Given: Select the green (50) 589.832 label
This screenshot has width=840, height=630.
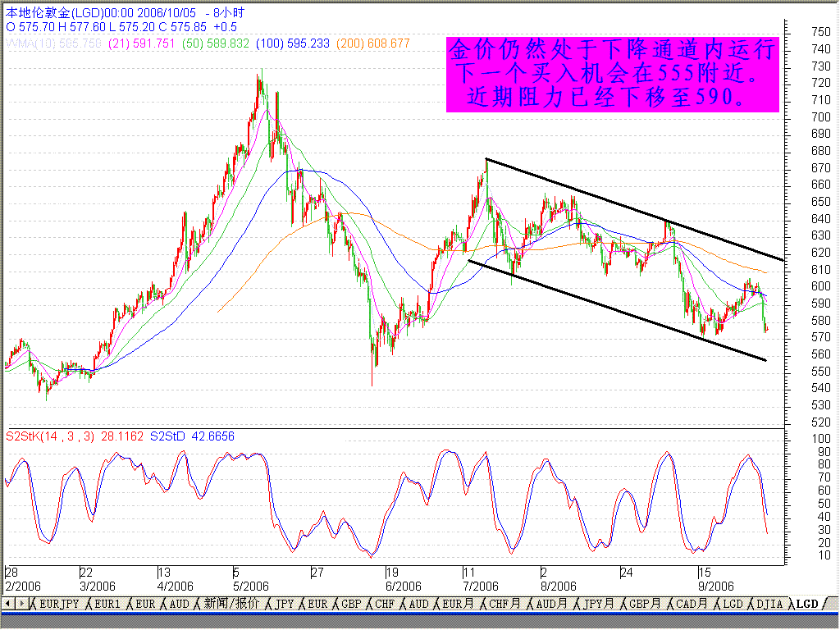Looking at the screenshot, I should pos(216,43).
